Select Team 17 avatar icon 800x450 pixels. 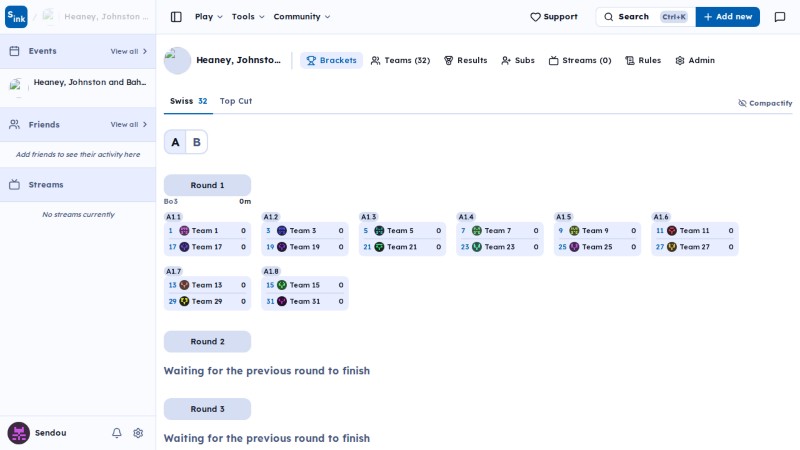pyautogui.click(x=184, y=247)
